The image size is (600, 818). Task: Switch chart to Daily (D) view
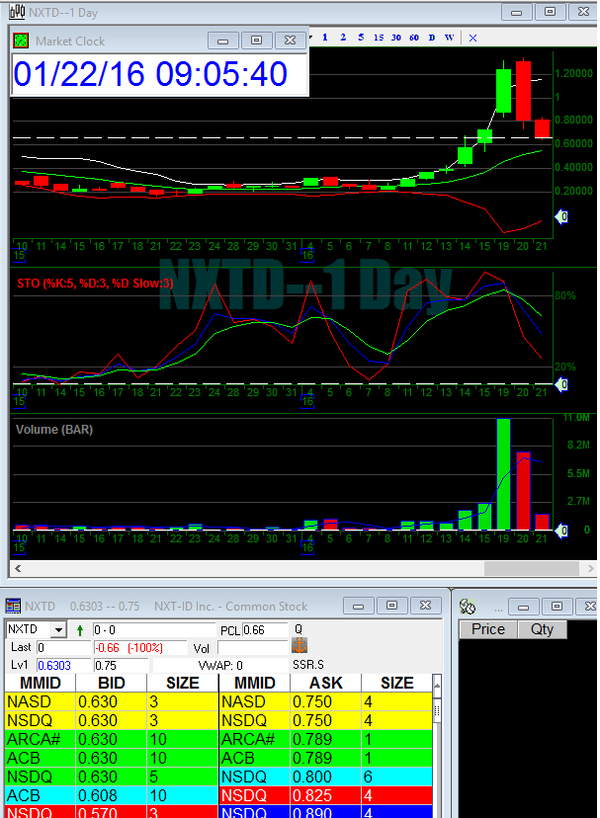coord(431,38)
